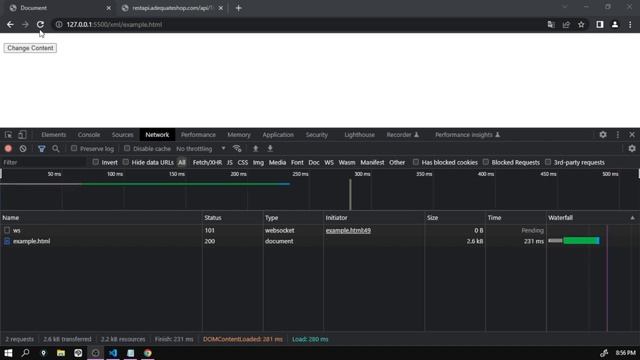Open the Lighthouse tab

point(360,135)
